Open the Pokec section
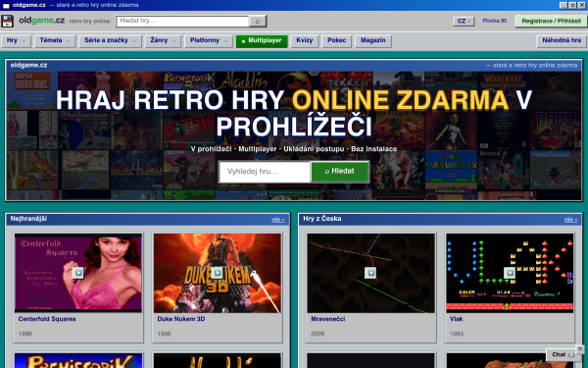The width and height of the screenshot is (588, 368). pyautogui.click(x=336, y=40)
